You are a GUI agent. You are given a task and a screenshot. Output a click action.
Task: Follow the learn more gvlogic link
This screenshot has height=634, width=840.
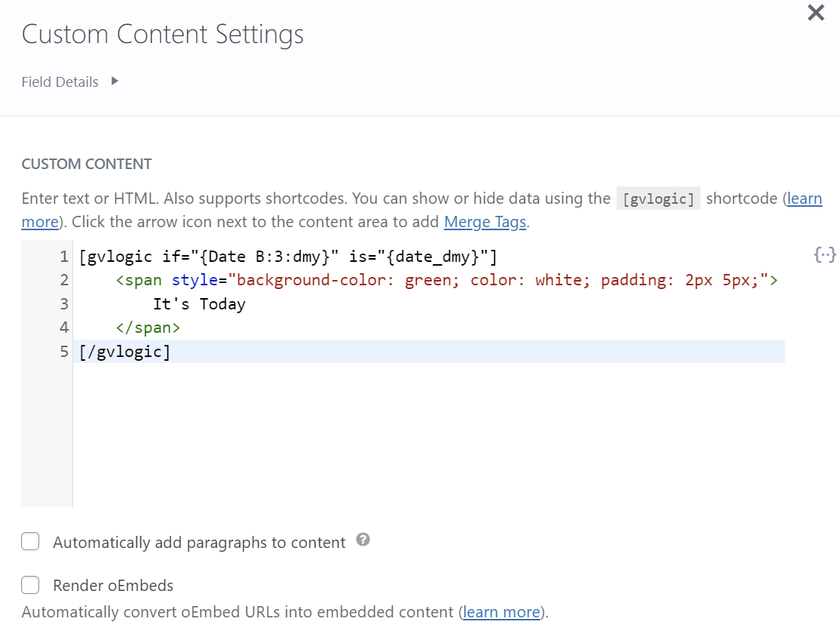[x=804, y=199]
